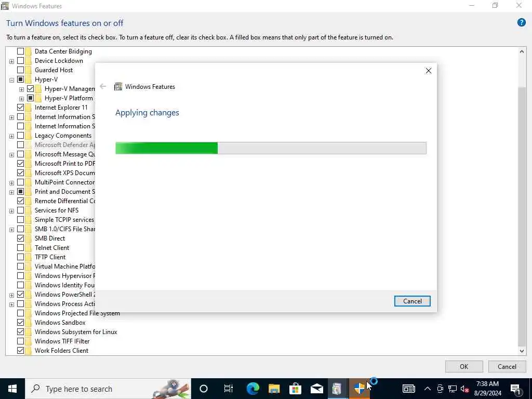Uncheck the SMB Direct checkbox
Viewport: 532px width, 399px height.
pos(20,238)
